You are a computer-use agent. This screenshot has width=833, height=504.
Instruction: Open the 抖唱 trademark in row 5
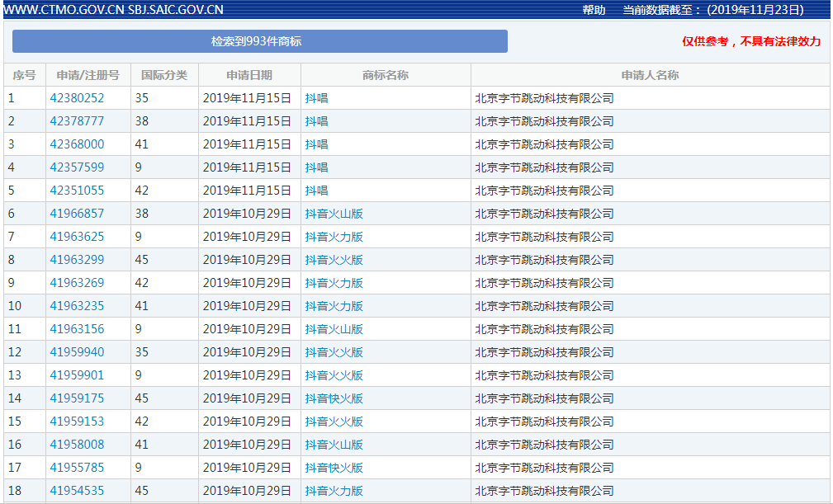pos(317,191)
